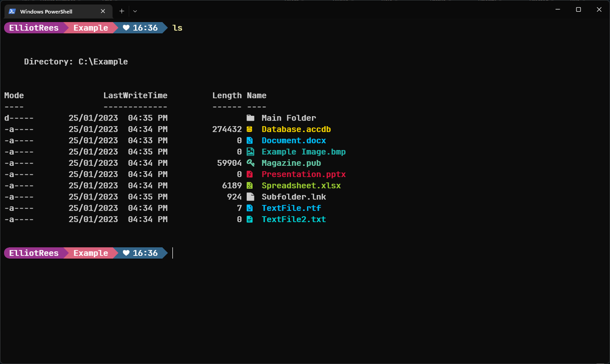Image resolution: width=610 pixels, height=364 pixels.
Task: Click the 59904 length value
Action: pos(230,163)
